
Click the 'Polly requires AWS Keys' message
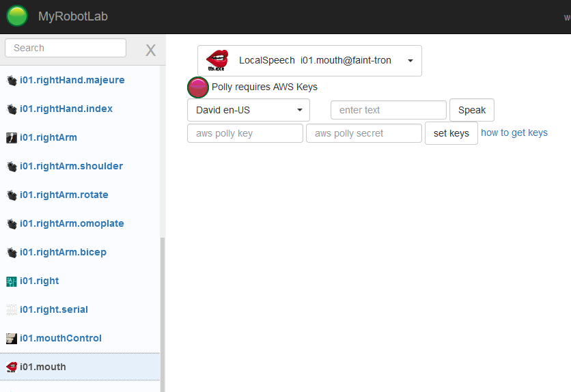264,87
